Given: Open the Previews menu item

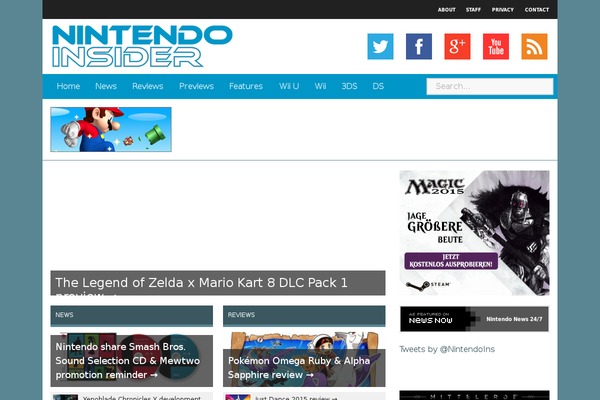Looking at the screenshot, I should click(x=196, y=86).
